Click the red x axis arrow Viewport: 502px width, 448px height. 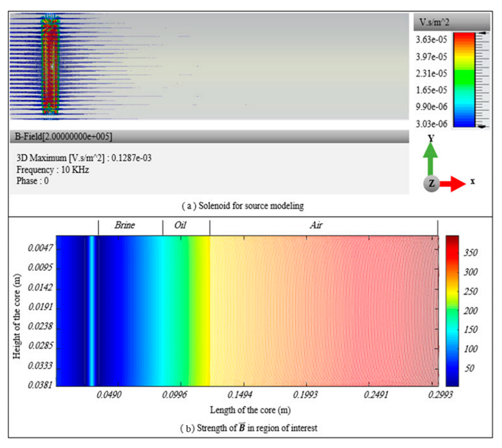tap(452, 184)
